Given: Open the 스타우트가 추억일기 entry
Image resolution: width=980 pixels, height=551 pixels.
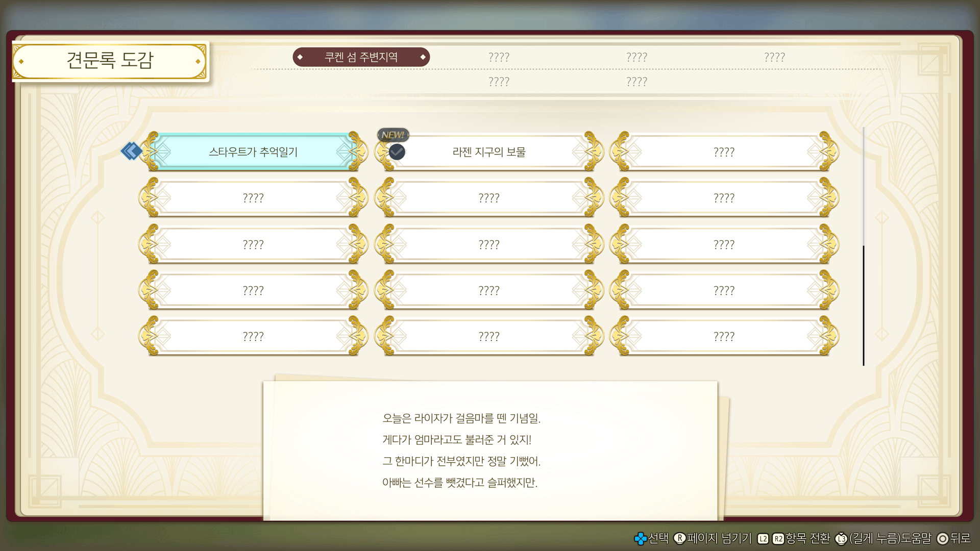Looking at the screenshot, I should tap(253, 152).
